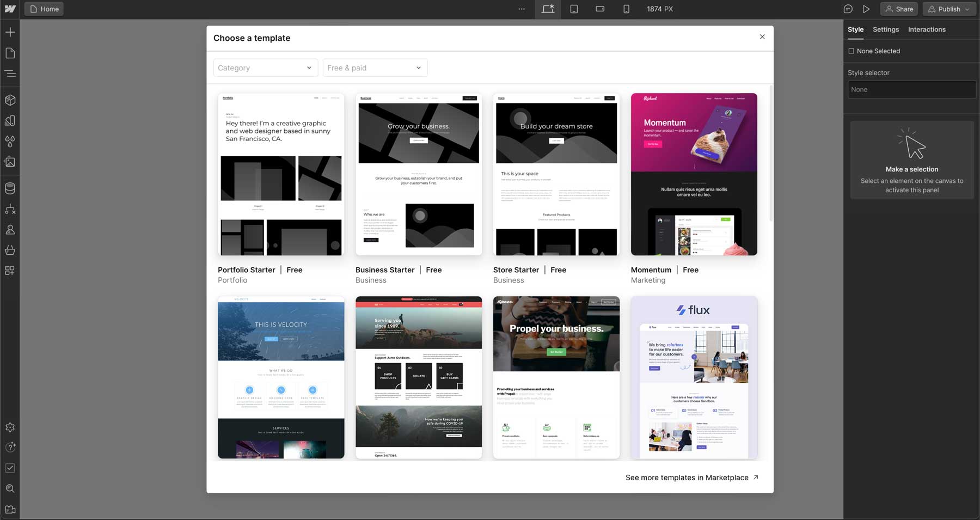Switch to the tablet breakpoint
The image size is (980, 520).
click(574, 9)
